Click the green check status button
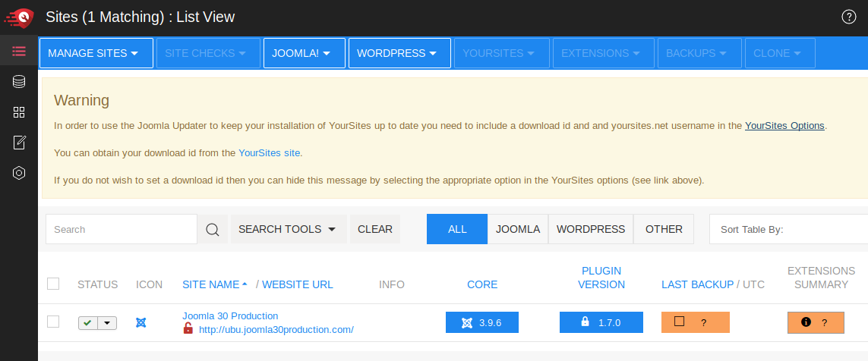 coord(88,323)
